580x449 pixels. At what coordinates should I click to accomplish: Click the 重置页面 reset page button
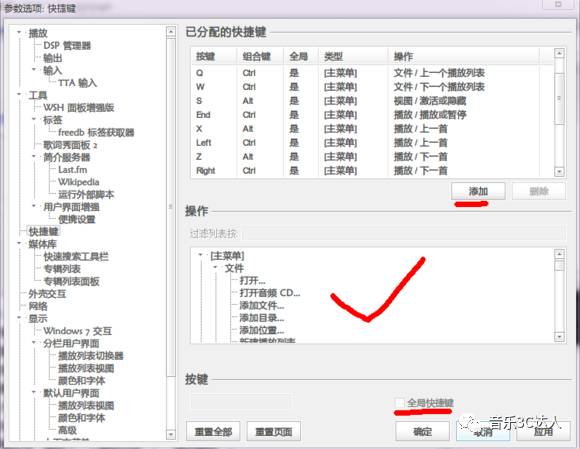274,431
